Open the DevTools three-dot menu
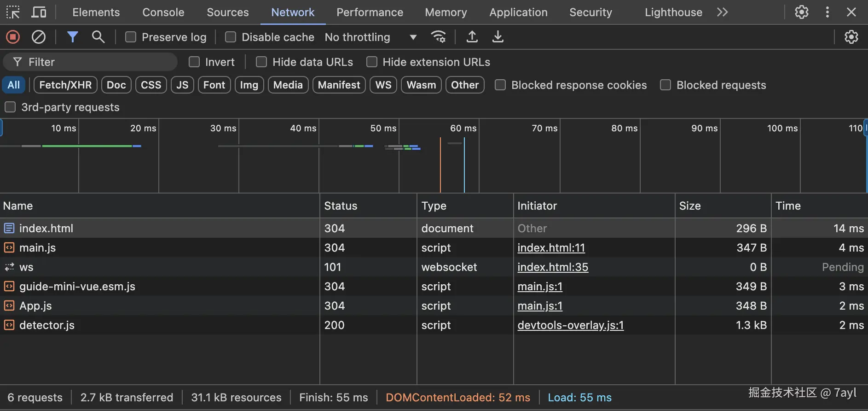Viewport: 868px width, 411px height. coord(827,12)
